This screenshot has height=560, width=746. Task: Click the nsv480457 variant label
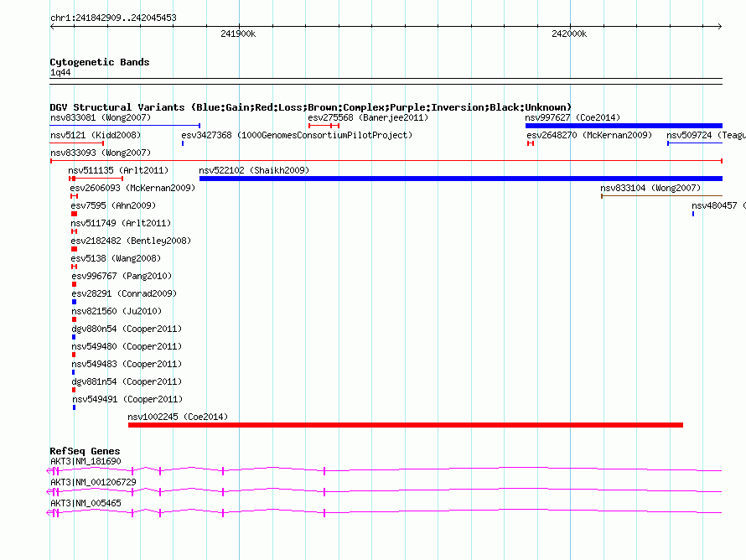[x=718, y=205]
